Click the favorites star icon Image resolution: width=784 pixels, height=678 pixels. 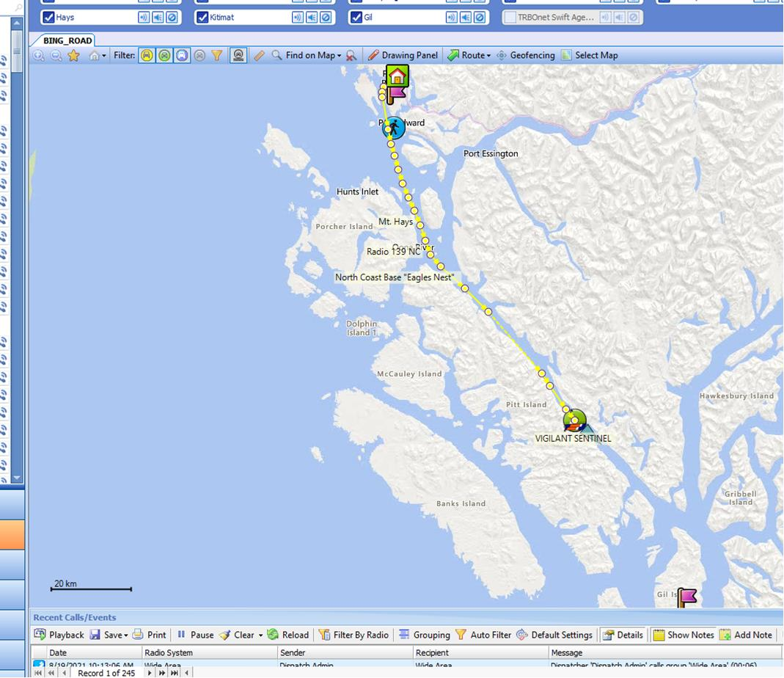pos(73,55)
